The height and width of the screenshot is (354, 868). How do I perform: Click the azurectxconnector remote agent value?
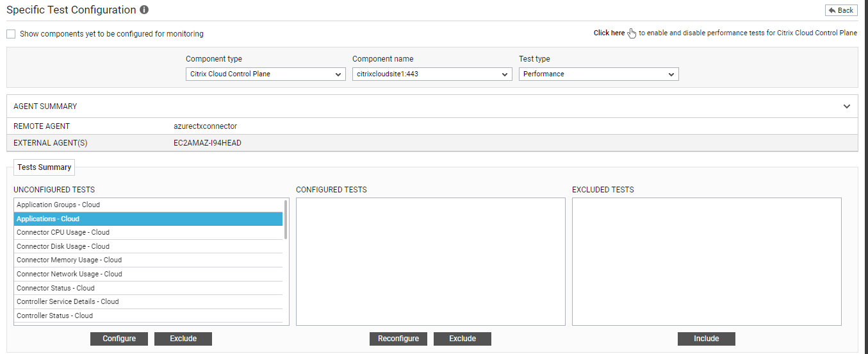pos(205,126)
